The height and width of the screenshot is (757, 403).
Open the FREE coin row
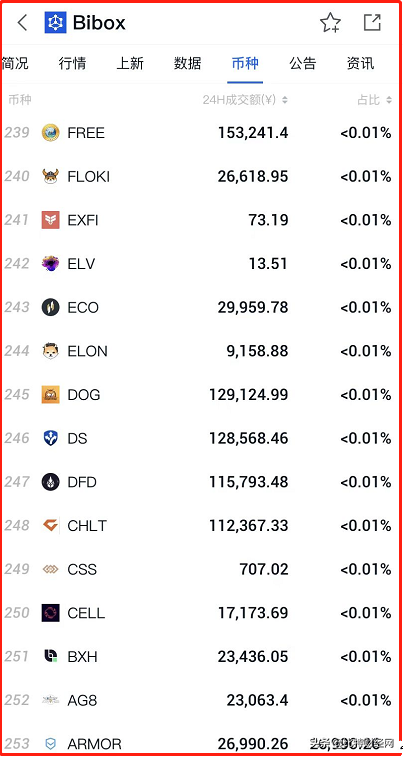pos(201,132)
